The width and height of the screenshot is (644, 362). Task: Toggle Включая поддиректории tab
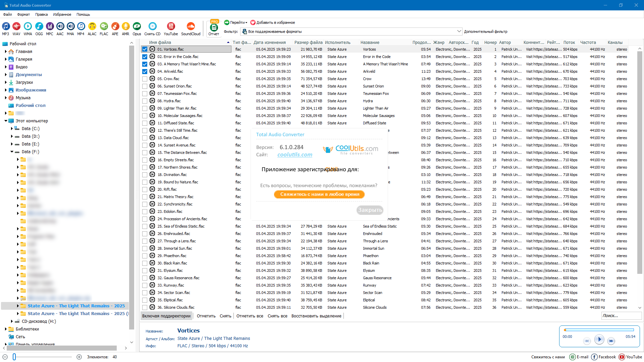pos(166,316)
